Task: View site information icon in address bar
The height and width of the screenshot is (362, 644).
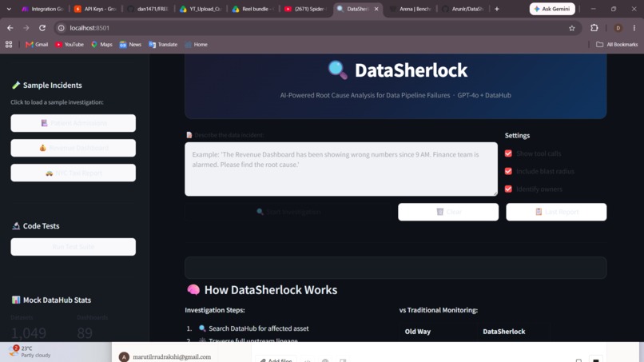Action: (62, 28)
